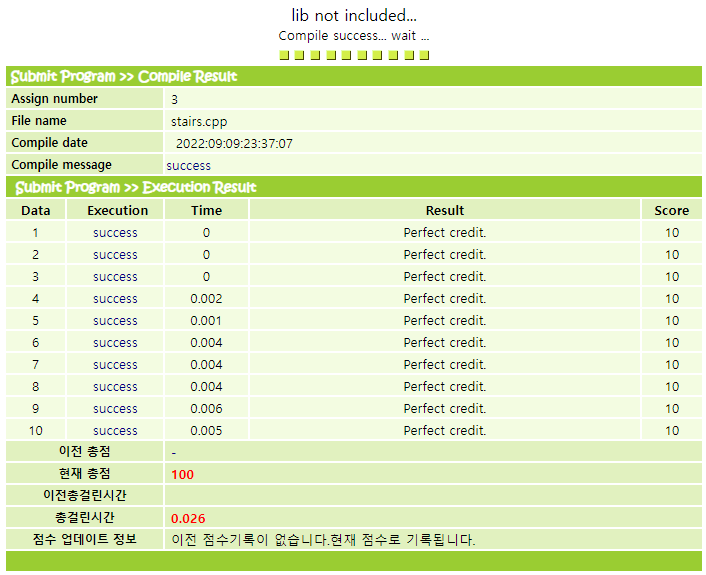Click the 'Compile message' label
Screen dimensions: 706x575
[61, 165]
